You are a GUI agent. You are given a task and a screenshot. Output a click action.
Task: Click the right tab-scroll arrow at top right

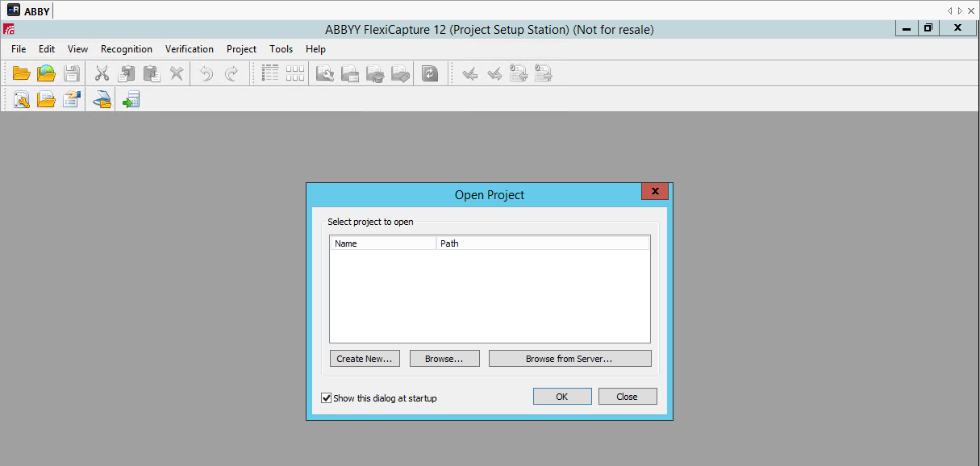click(x=960, y=10)
